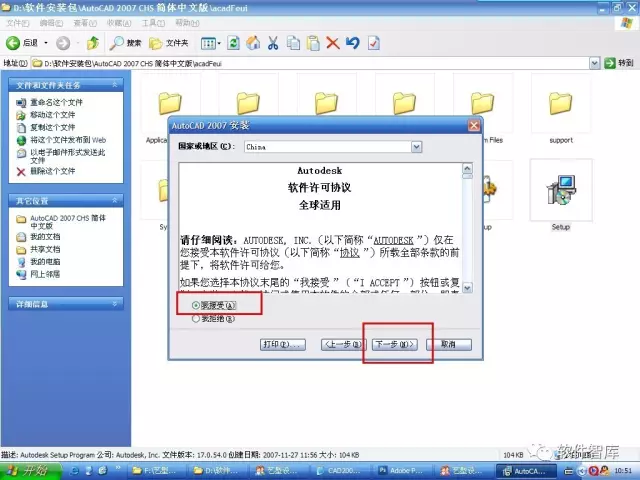
Task: Open My Documents in Other Places
Action: click(45, 237)
